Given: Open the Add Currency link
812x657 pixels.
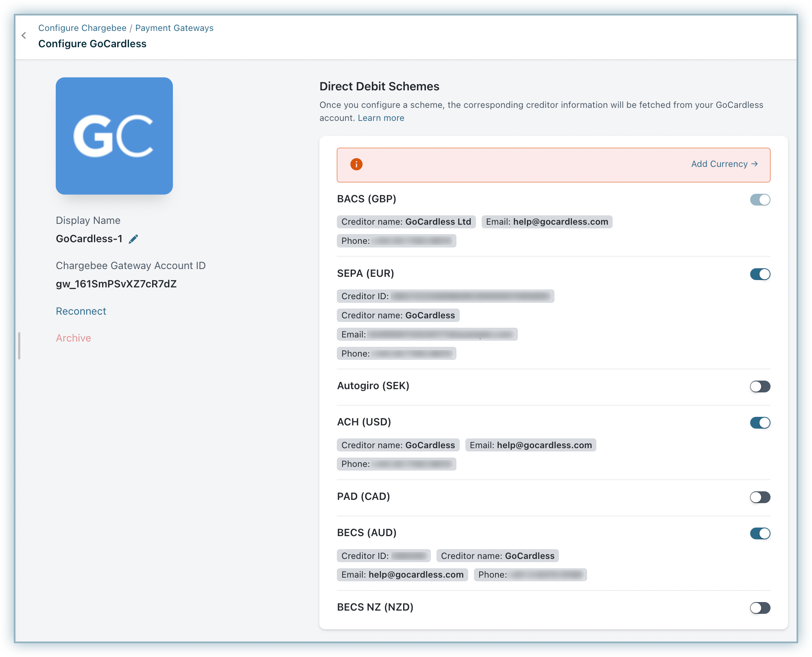Looking at the screenshot, I should pos(724,164).
